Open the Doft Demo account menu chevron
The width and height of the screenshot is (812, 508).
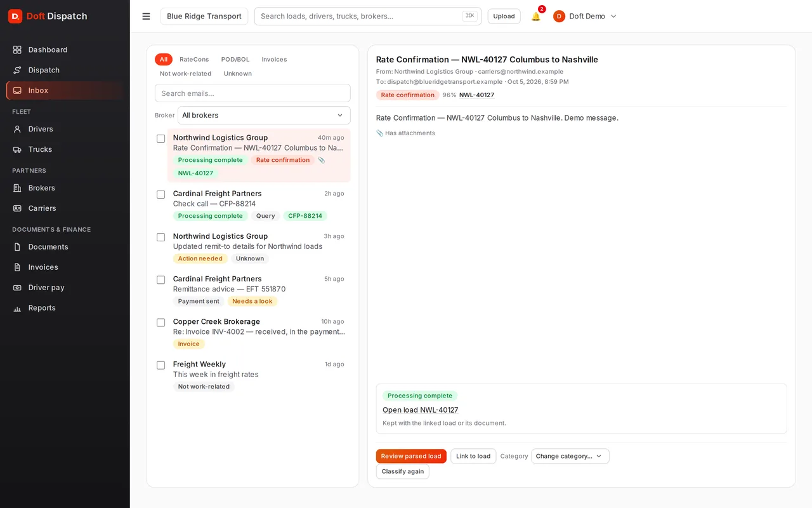[613, 17]
